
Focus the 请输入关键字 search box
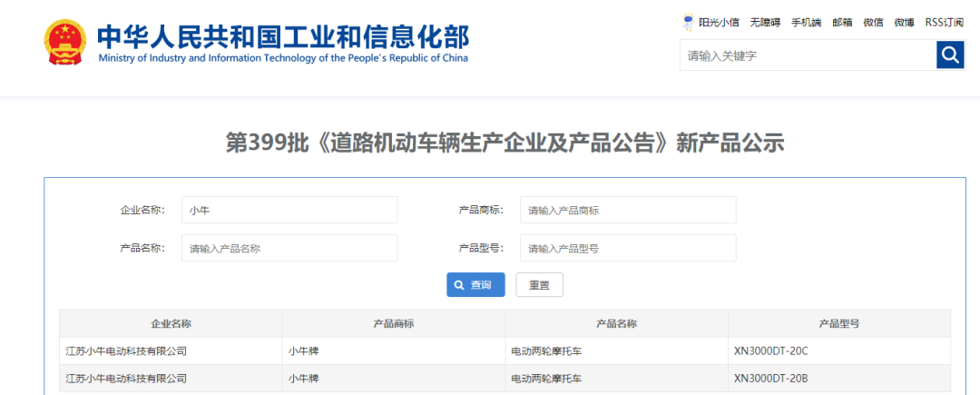[x=808, y=55]
